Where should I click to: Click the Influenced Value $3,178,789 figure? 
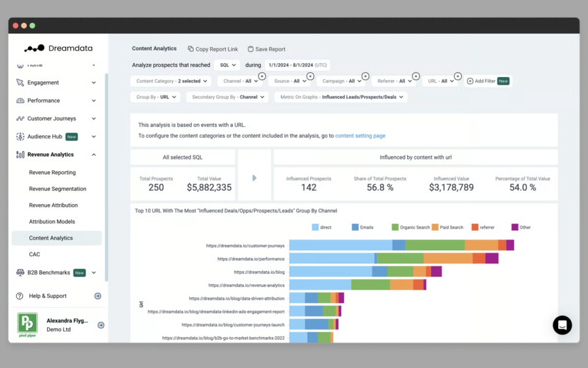tap(451, 187)
